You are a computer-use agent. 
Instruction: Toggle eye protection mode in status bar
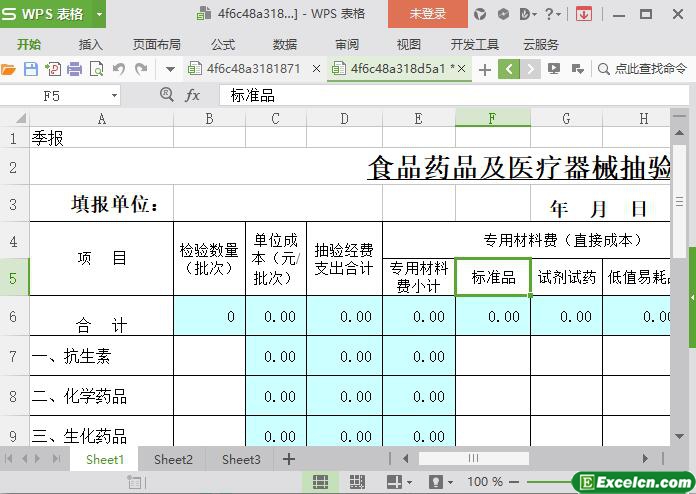coord(435,482)
